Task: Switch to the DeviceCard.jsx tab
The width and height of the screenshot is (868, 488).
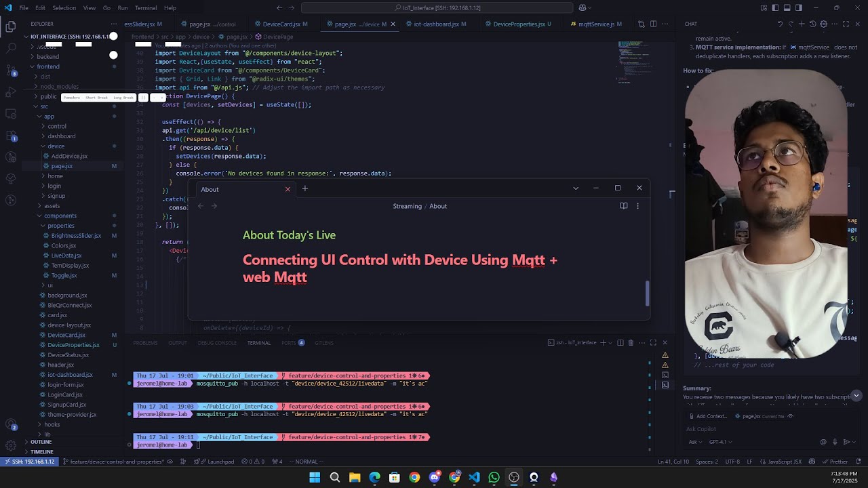Action: [281, 24]
